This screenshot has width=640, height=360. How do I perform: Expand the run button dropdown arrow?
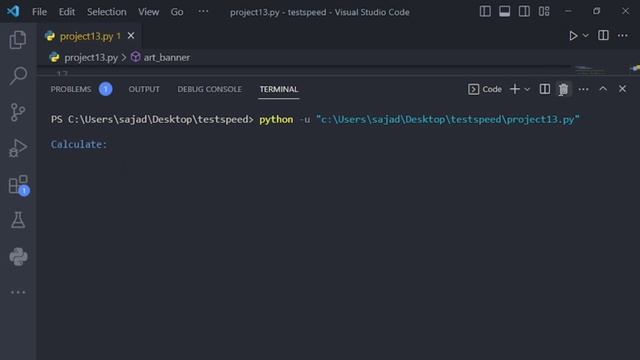tap(586, 36)
